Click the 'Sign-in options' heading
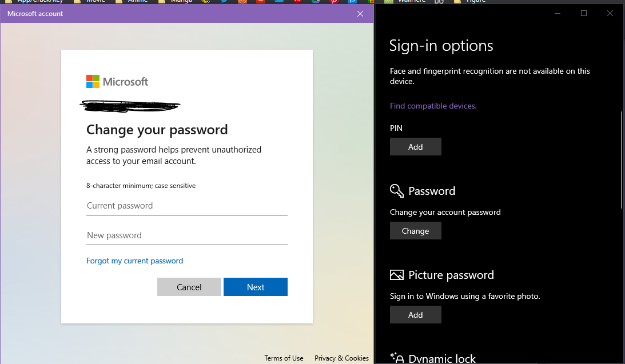The image size is (625, 364). point(441,46)
